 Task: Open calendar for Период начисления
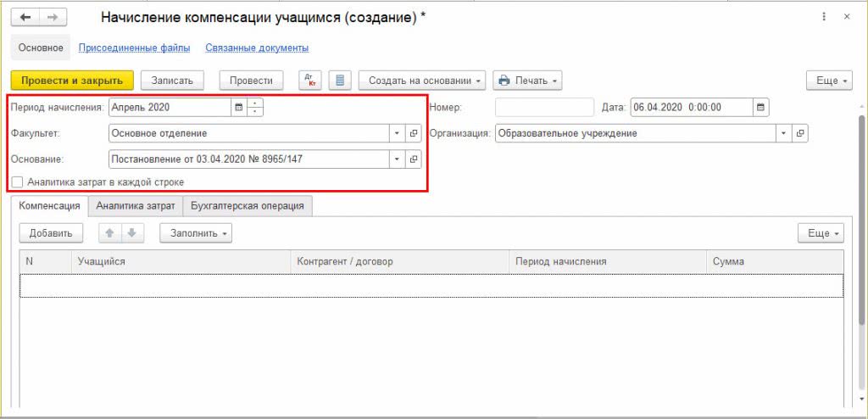click(x=238, y=108)
